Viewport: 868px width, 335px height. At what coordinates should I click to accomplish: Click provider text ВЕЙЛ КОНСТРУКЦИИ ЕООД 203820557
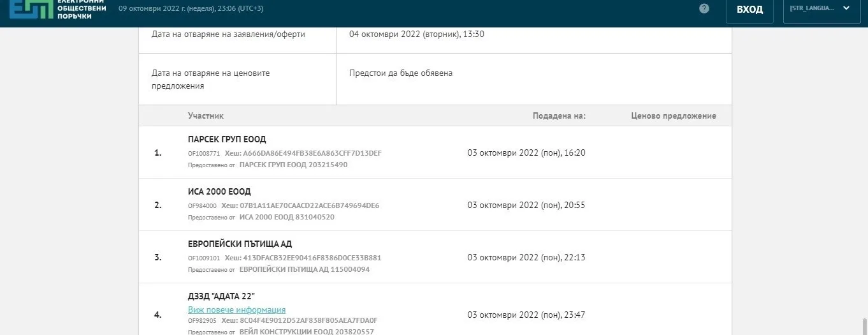click(x=307, y=332)
